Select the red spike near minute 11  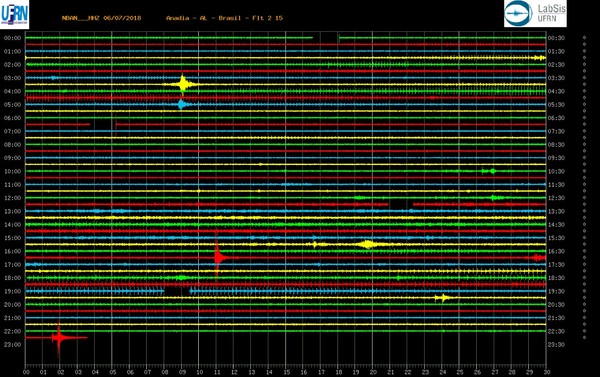tap(217, 257)
